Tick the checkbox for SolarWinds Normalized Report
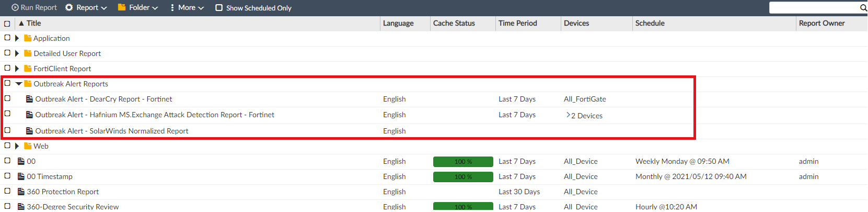The image size is (868, 212). point(7,130)
